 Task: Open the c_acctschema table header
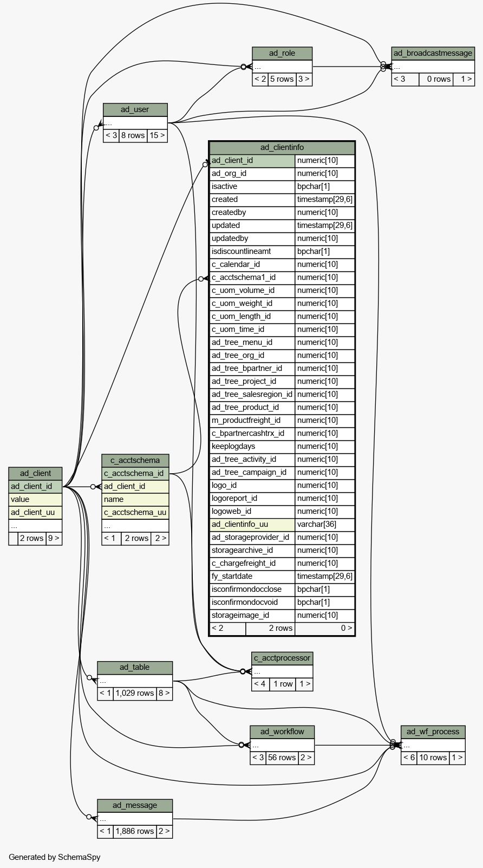click(135, 460)
